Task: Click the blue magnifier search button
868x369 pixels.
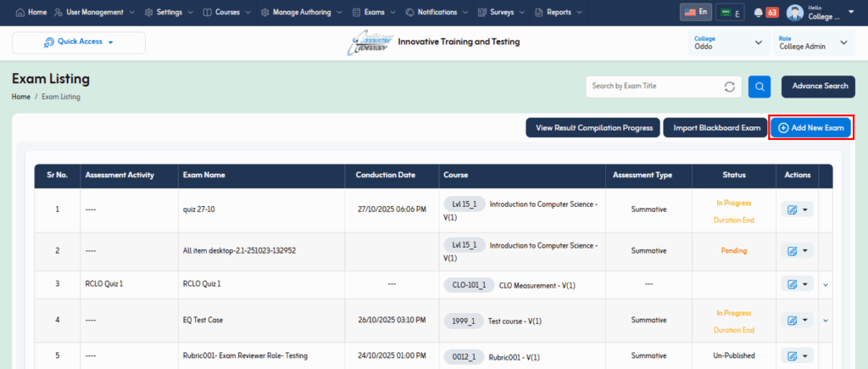Action: [x=759, y=87]
